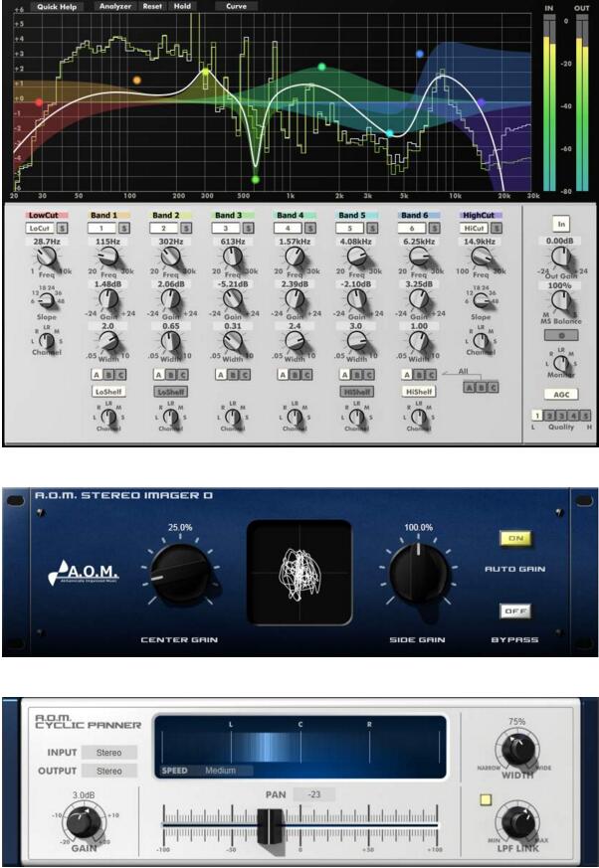The image size is (599, 868).
Task: Click the LowCut channel selector knob
Action: [47, 339]
